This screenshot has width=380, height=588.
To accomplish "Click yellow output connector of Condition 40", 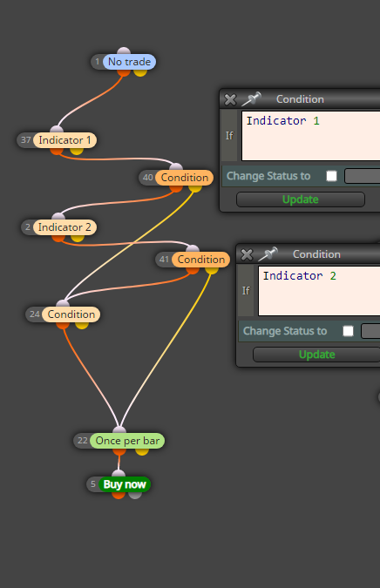I will click(195, 187).
